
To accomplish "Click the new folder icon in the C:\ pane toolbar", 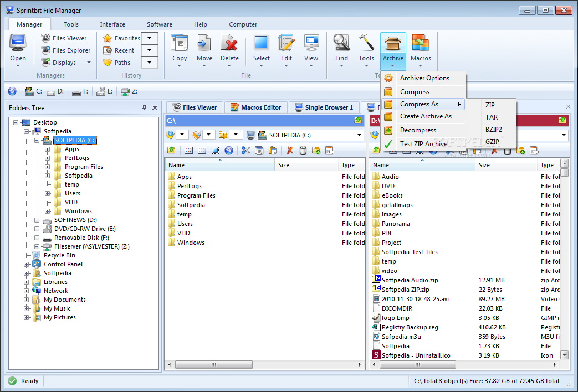I will coord(316,150).
